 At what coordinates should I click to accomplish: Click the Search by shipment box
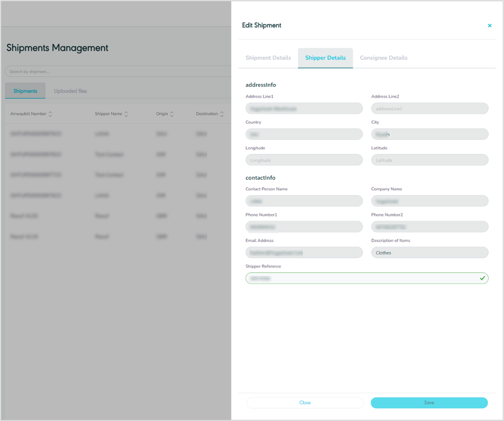[x=117, y=72]
